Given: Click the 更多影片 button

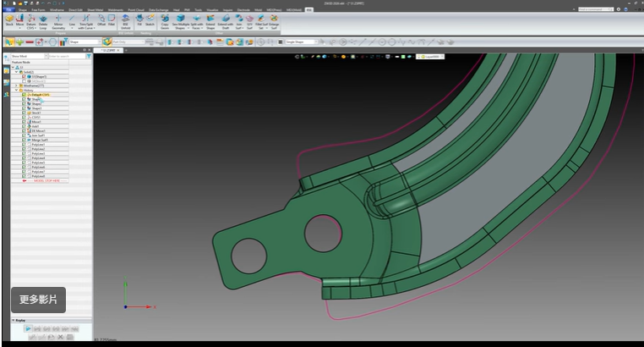Looking at the screenshot, I should pos(38,300).
